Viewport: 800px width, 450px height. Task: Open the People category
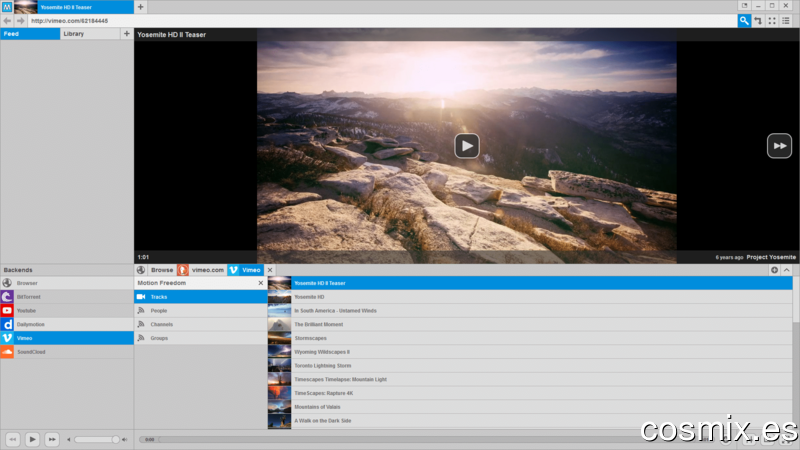(201, 310)
